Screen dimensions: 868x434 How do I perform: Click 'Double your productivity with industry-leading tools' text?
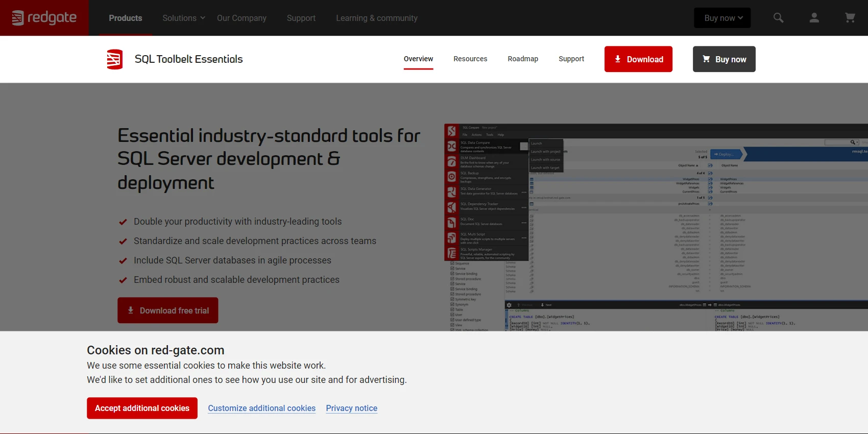point(238,222)
